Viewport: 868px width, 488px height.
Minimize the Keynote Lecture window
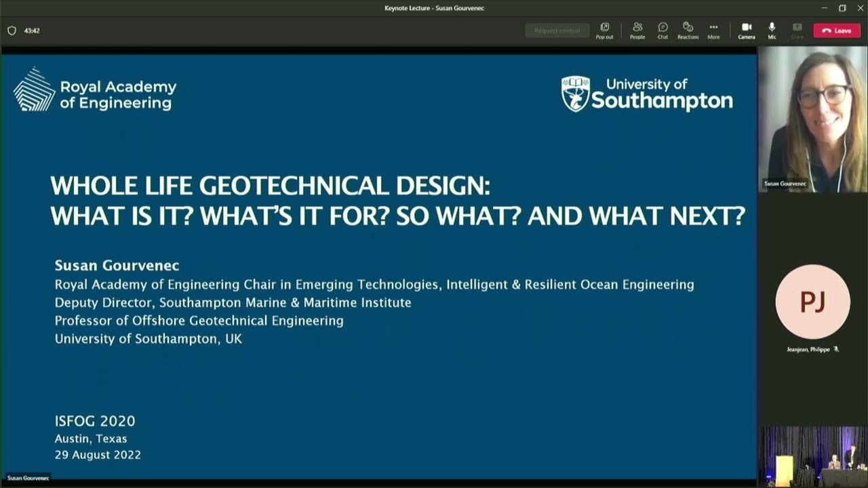(824, 8)
